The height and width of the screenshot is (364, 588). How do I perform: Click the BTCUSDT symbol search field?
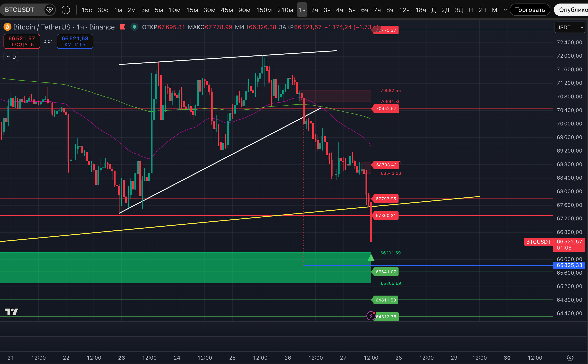pos(20,10)
